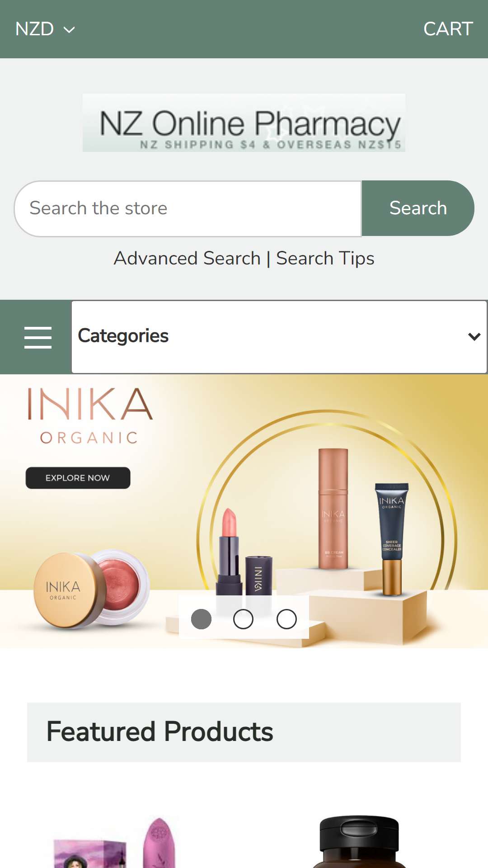Click the INIKA Organic brand logo
The image size is (488, 868).
90,416
